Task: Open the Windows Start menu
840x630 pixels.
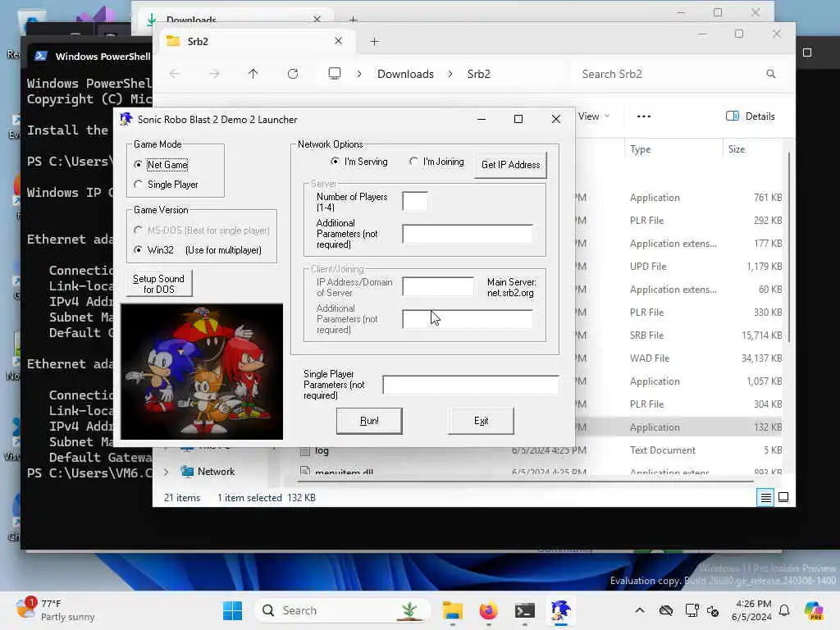Action: click(232, 610)
